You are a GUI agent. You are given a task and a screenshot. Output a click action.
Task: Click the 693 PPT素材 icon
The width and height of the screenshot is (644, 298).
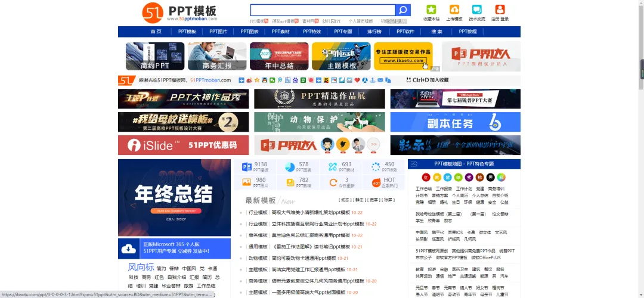coord(333,167)
